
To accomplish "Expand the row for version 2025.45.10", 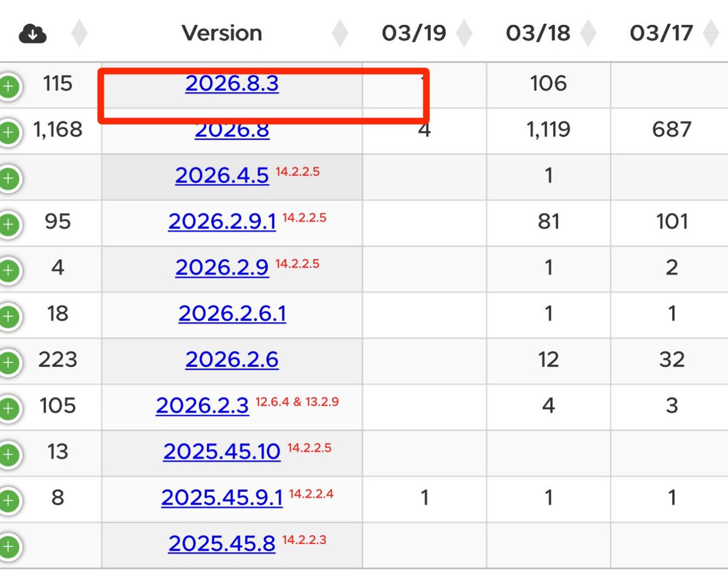I will [x=8, y=455].
